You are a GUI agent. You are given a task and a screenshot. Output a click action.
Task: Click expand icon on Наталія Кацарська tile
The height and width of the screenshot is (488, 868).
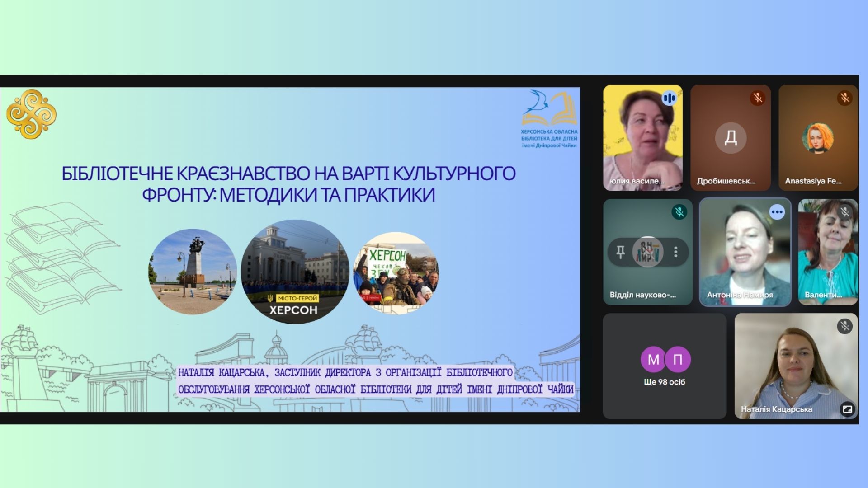click(847, 409)
